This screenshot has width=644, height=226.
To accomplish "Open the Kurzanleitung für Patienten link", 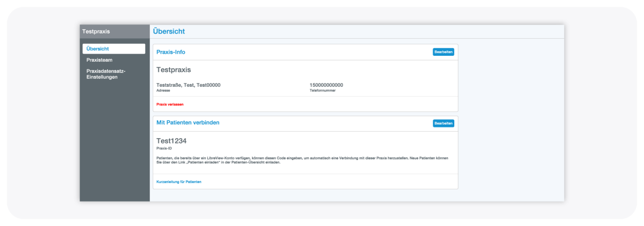I will (179, 181).
